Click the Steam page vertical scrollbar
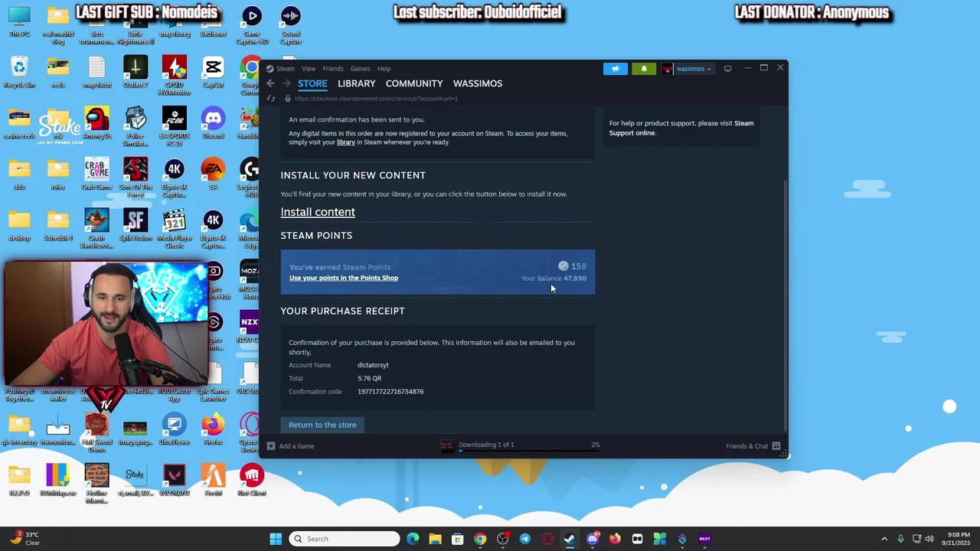This screenshot has width=980, height=551. (786, 305)
